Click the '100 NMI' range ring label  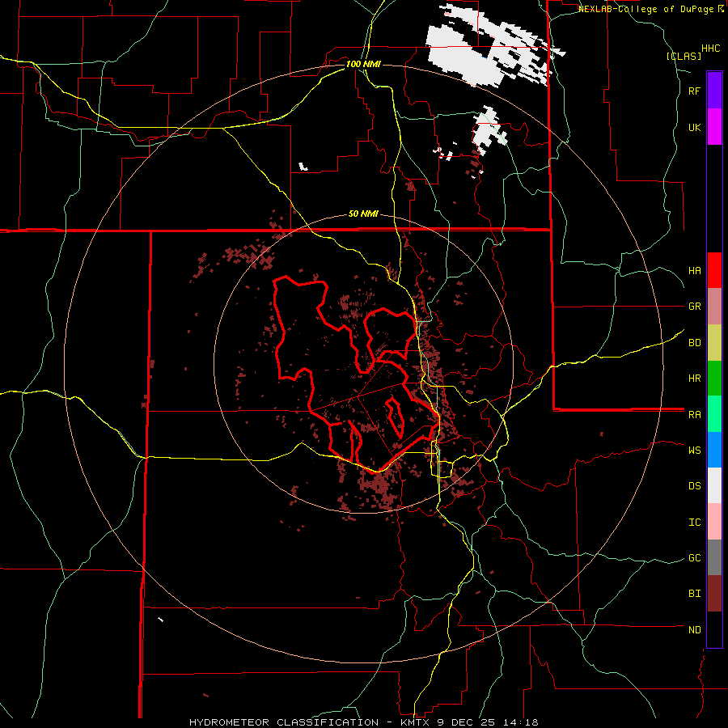click(x=363, y=64)
